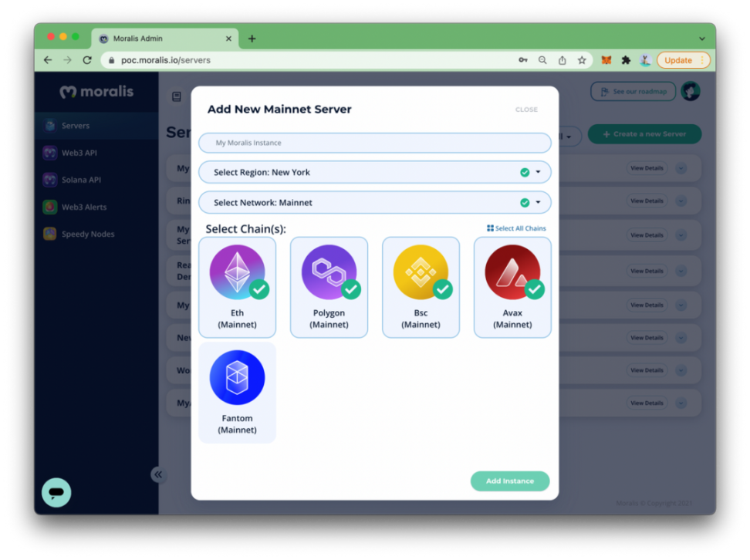
Task: Expand the first server row chevron
Action: (681, 168)
